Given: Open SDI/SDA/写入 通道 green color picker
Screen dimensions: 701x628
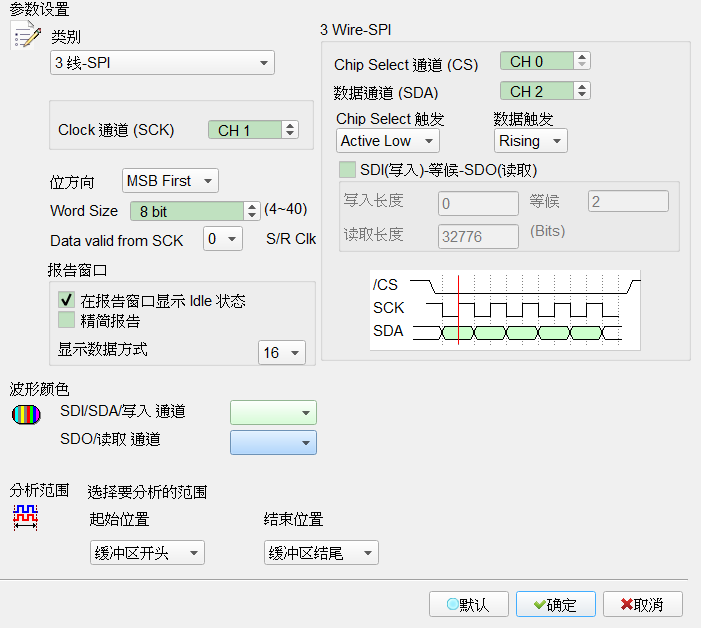Looking at the screenshot, I should click(273, 413).
